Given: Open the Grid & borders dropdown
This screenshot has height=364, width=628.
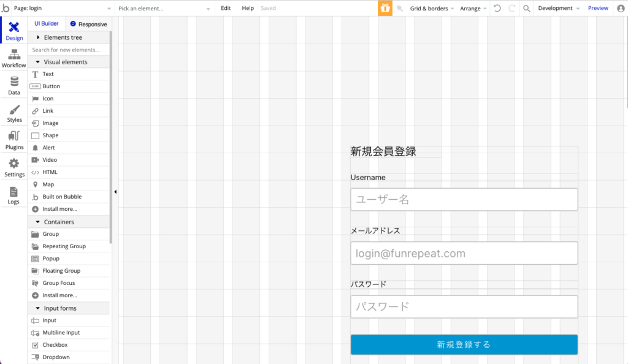Looking at the screenshot, I should 432,9.
